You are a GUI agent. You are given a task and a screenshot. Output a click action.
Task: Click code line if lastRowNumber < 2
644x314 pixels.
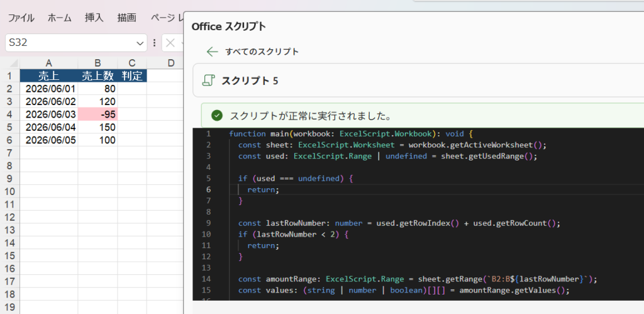pyautogui.click(x=293, y=234)
